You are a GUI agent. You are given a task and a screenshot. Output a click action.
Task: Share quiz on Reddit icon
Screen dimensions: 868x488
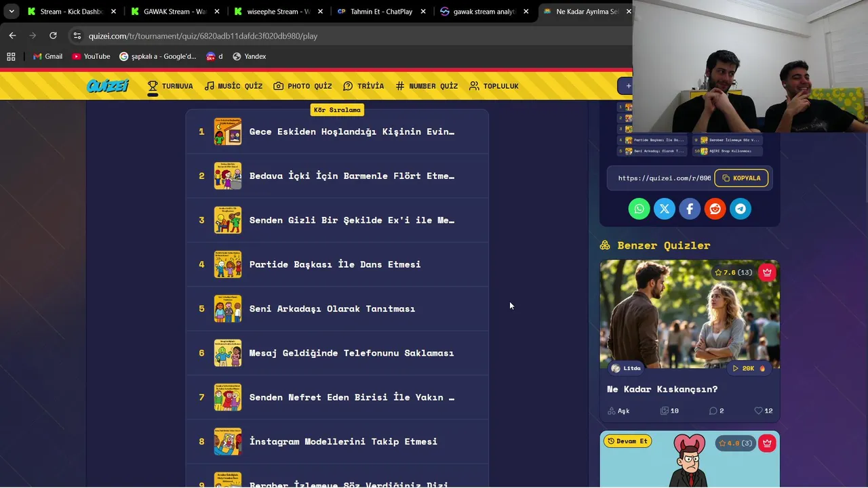tap(715, 209)
